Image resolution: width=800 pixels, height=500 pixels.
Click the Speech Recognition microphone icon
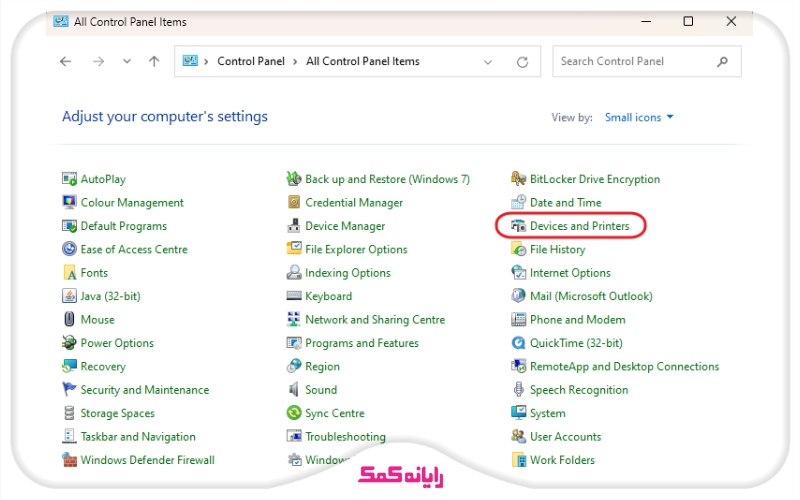point(519,390)
